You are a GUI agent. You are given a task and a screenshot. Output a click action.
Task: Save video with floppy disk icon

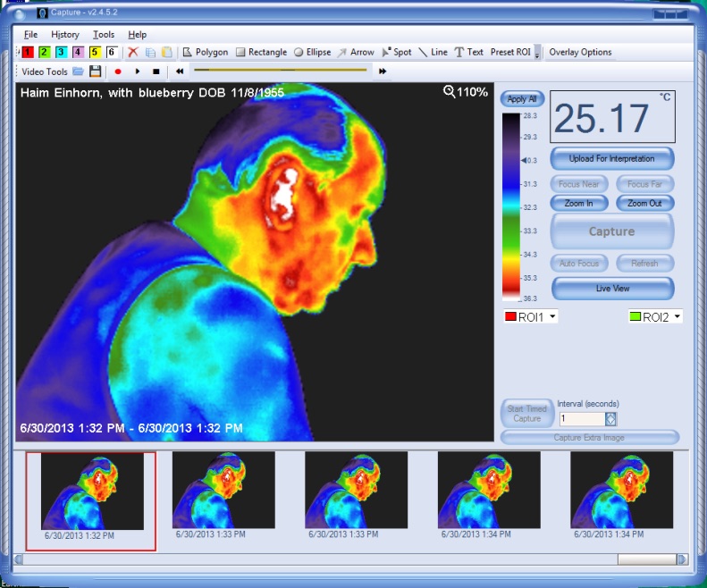[95, 71]
